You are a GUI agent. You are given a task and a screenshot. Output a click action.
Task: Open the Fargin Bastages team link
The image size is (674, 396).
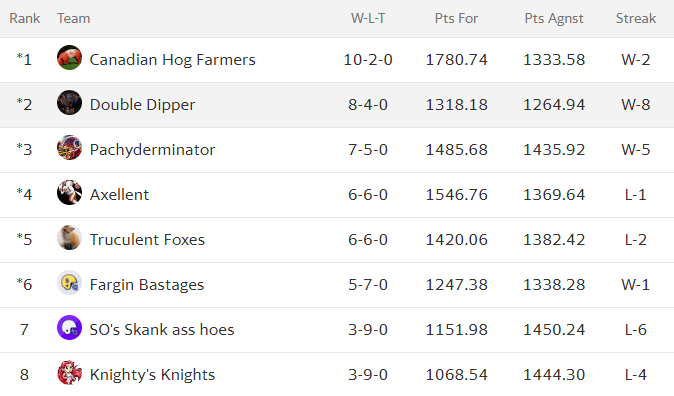coord(147,285)
